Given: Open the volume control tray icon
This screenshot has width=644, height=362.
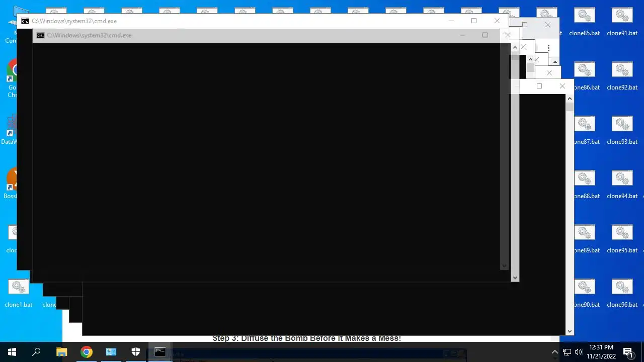Looking at the screenshot, I should pos(579,352).
